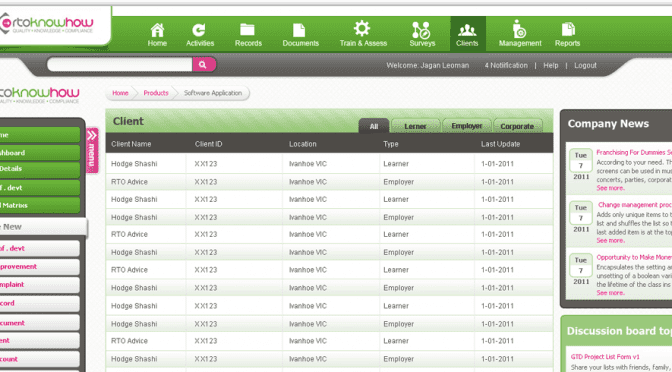Sort by the Client ID column header
The width and height of the screenshot is (672, 372).
point(208,144)
